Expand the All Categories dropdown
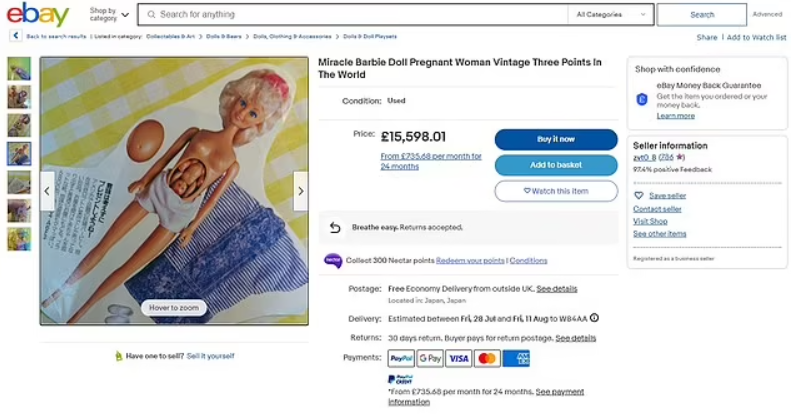This screenshot has height=417, width=791. coord(610,15)
